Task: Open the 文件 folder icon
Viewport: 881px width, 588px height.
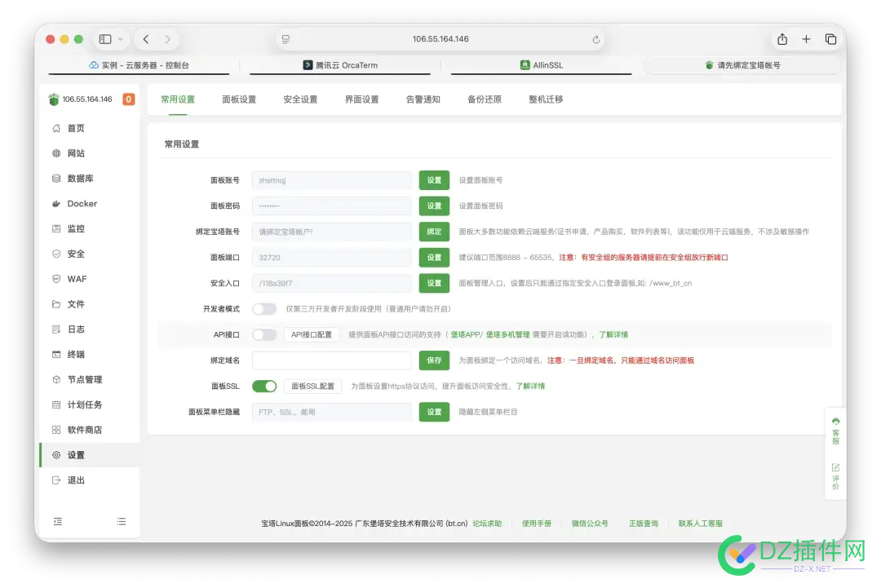Action: [56, 304]
